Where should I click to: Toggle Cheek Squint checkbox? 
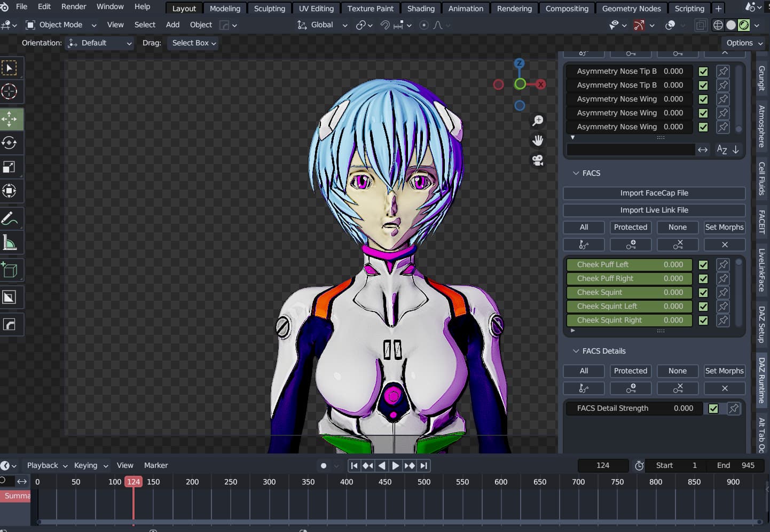tap(703, 293)
